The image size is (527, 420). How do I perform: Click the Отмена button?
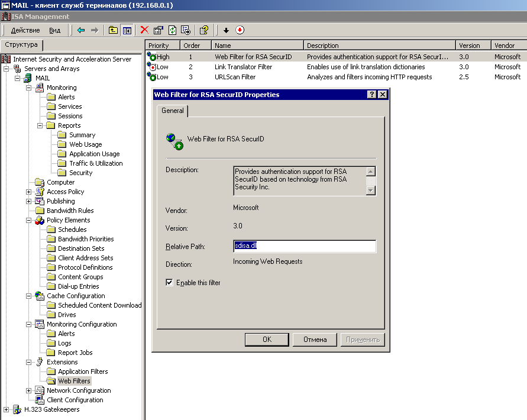click(x=315, y=340)
